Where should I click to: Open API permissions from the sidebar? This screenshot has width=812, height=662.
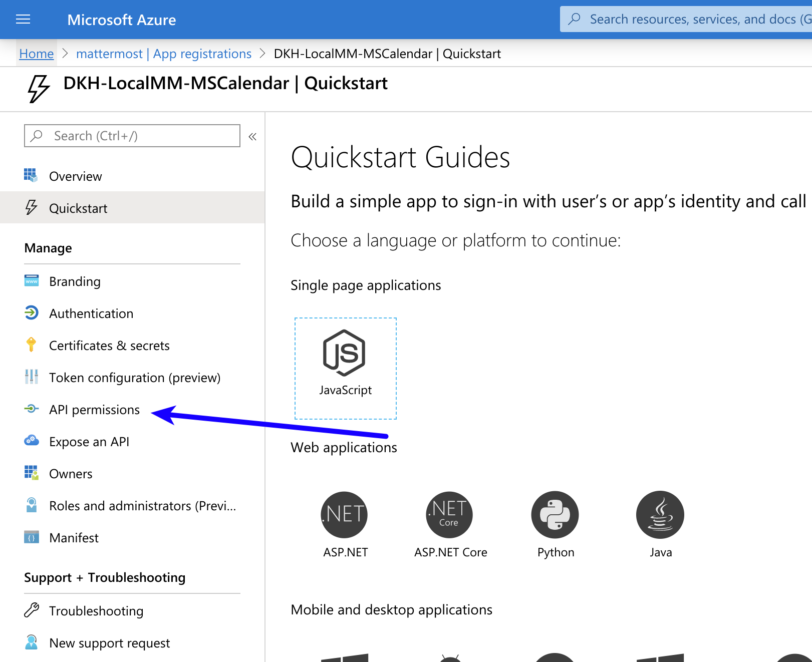[94, 409]
